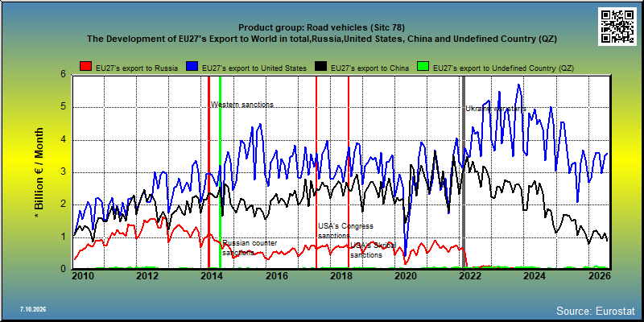Click the date stamp 7.10.2026
The height and width of the screenshot is (322, 644).
pyautogui.click(x=33, y=309)
